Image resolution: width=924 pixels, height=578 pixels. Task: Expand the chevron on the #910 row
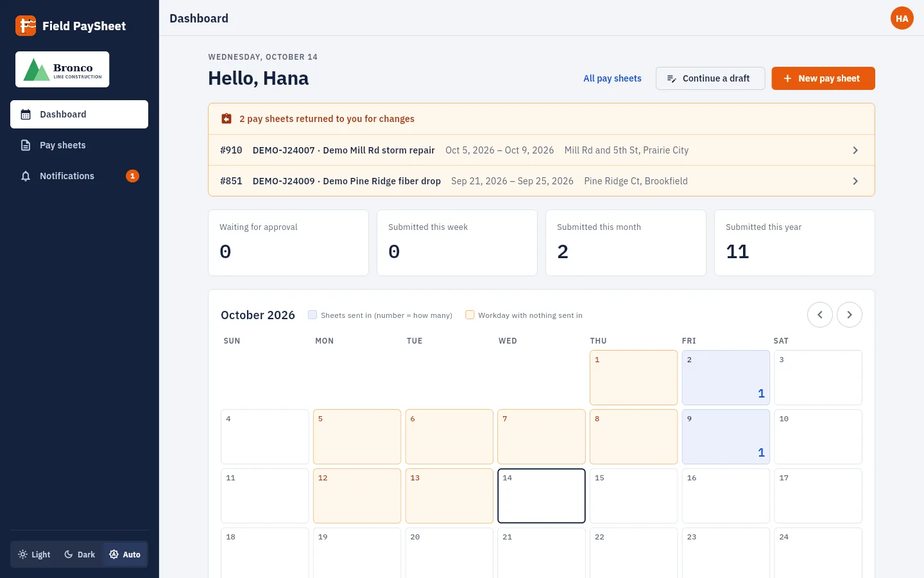tap(855, 150)
